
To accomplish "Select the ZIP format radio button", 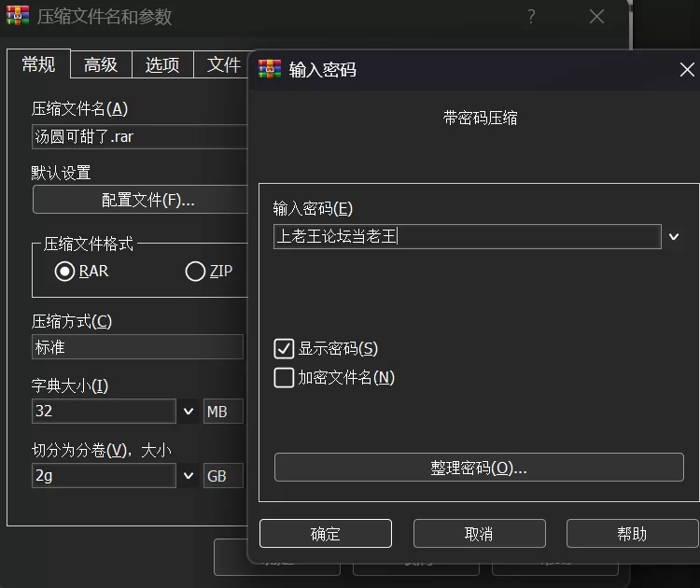I will point(195,272).
